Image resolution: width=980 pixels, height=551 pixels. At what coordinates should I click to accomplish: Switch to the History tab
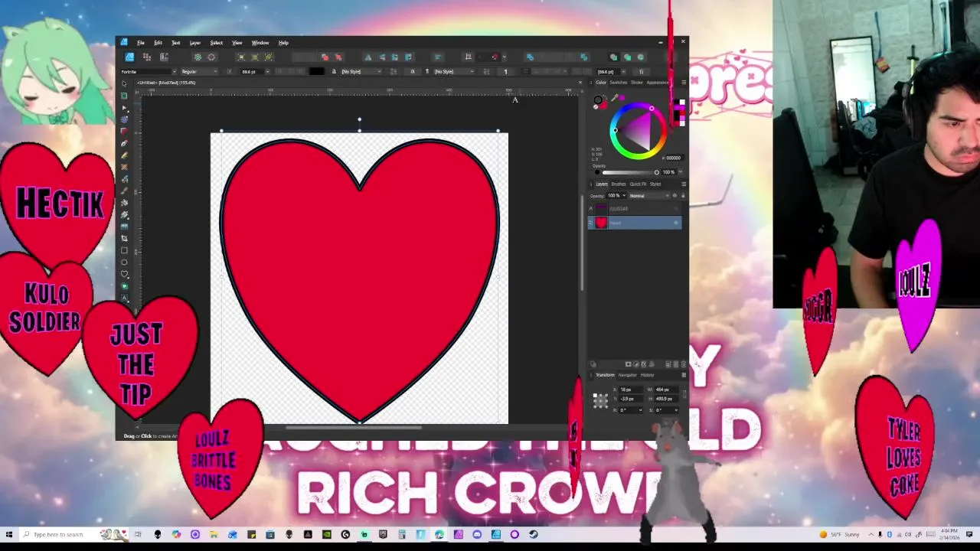click(648, 375)
